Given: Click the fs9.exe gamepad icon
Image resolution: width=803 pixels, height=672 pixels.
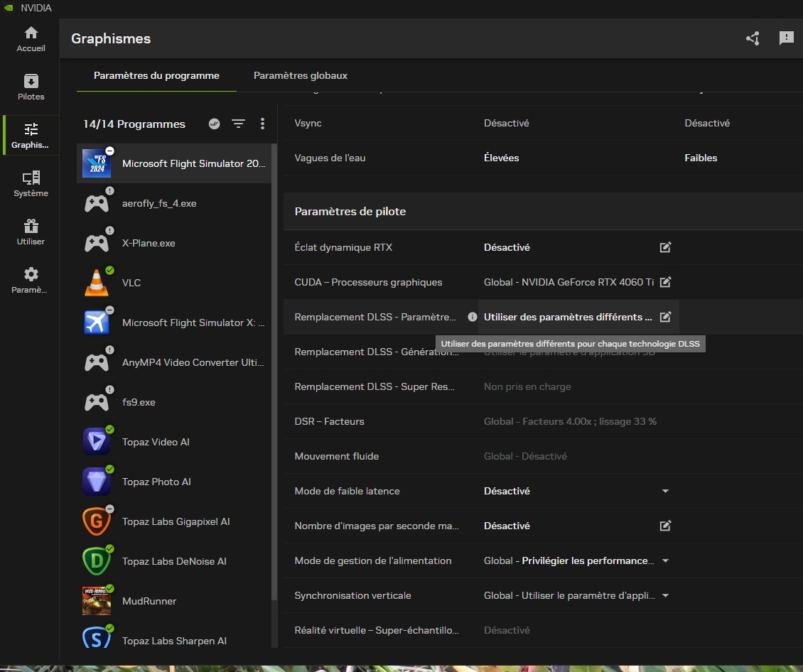Looking at the screenshot, I should [96, 402].
